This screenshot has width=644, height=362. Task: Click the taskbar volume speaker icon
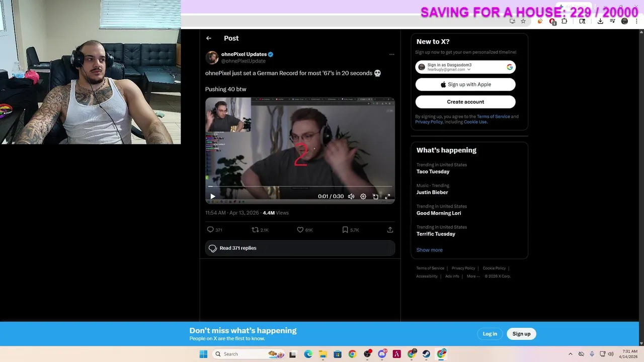[x=611, y=354]
